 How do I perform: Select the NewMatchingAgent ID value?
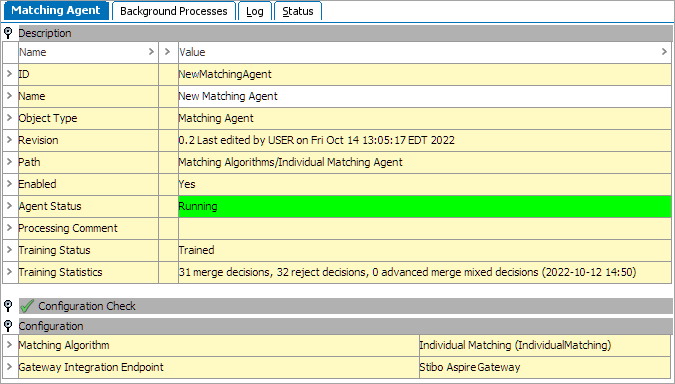point(225,74)
